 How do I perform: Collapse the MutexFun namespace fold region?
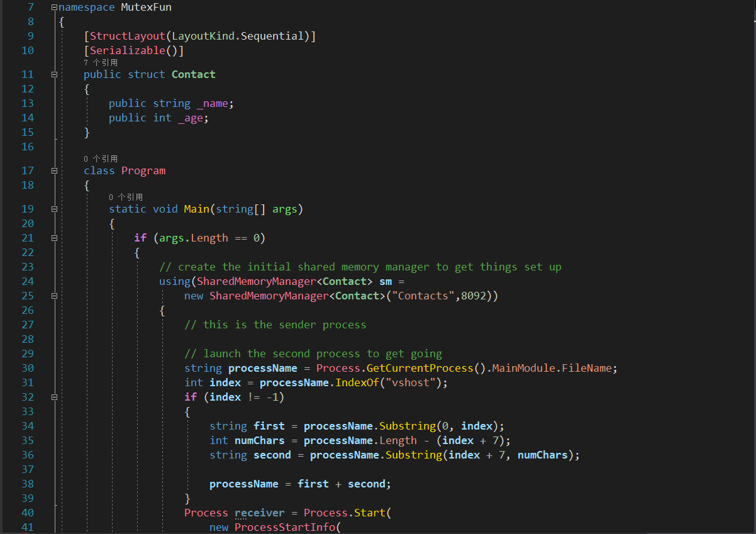point(54,7)
